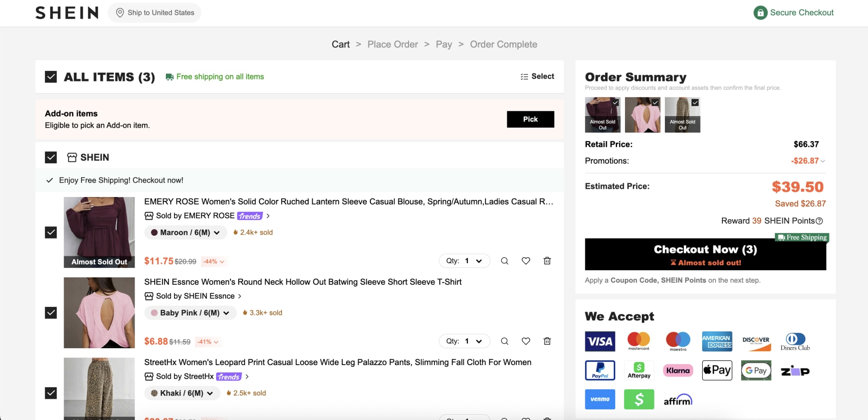
Task: Save the maroon blouse to wishlist
Action: (526, 261)
